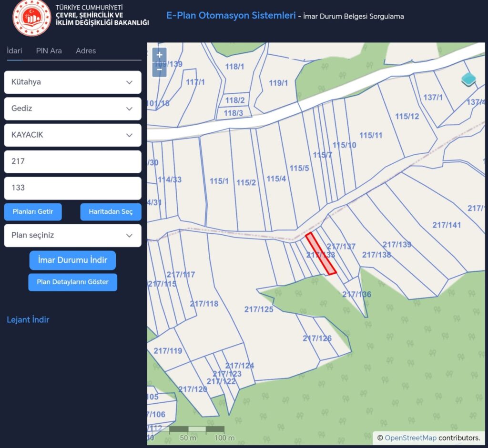Expand the 'Plan seçiniz' dropdown

72,236
